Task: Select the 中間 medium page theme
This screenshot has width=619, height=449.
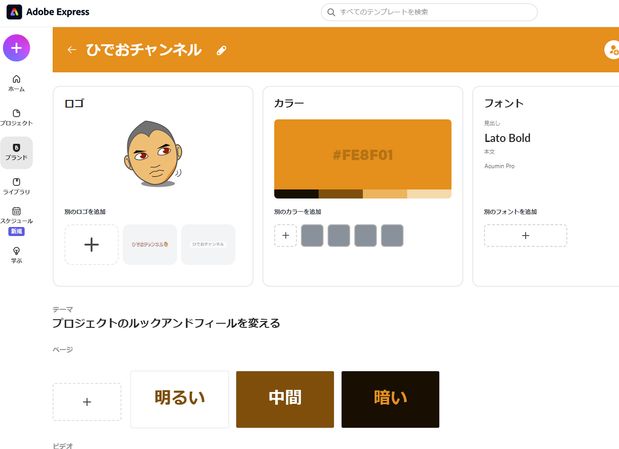Action: pyautogui.click(x=285, y=399)
